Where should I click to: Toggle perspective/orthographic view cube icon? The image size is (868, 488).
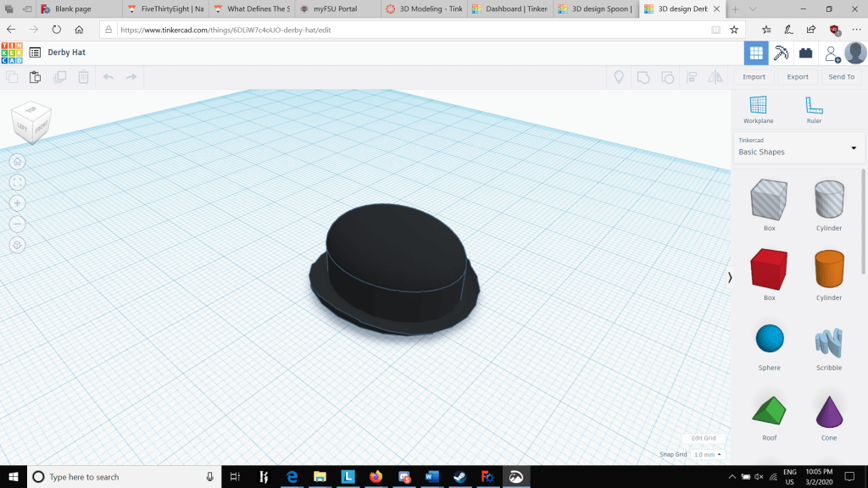click(x=18, y=245)
